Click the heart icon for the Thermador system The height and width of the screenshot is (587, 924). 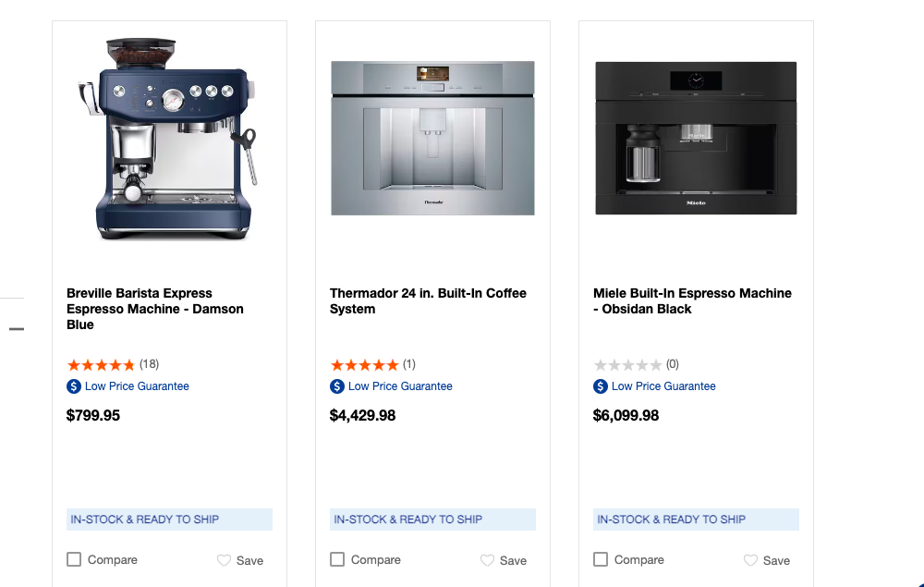487,560
